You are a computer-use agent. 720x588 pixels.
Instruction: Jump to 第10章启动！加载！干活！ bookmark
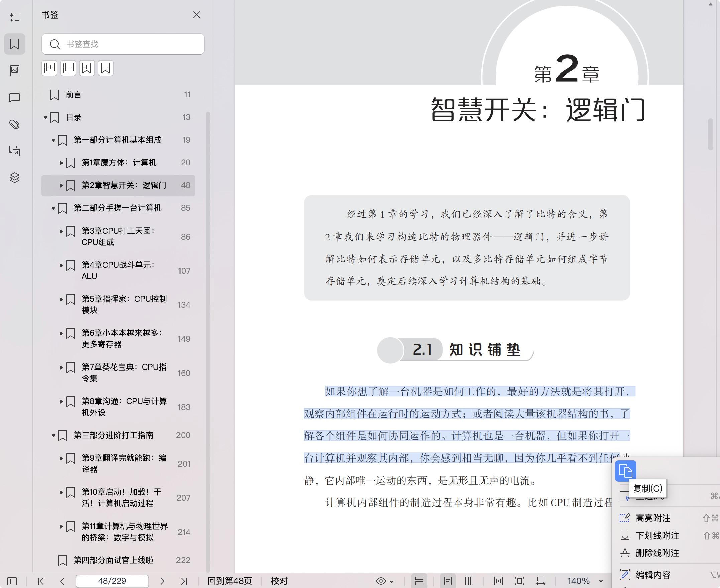coord(121,497)
